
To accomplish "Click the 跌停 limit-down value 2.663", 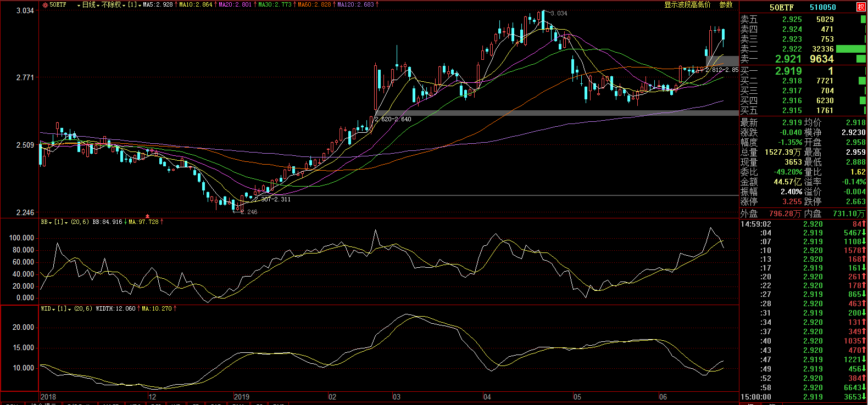I will tap(856, 201).
